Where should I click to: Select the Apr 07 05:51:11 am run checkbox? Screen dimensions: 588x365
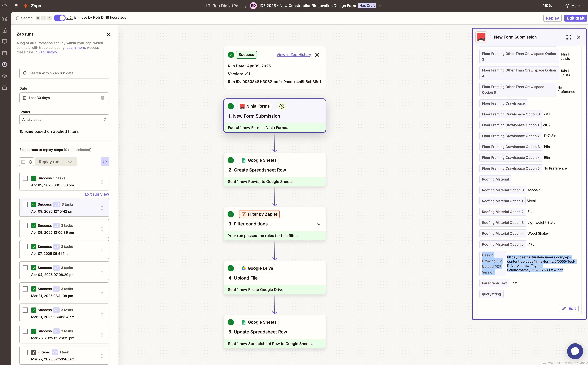(25, 247)
